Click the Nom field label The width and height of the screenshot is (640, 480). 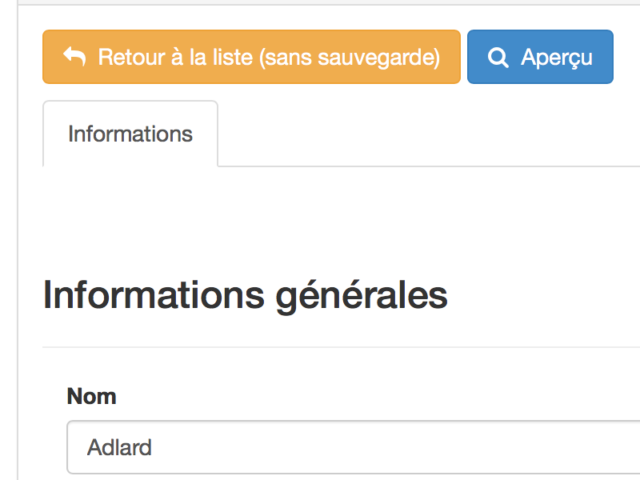point(91,397)
